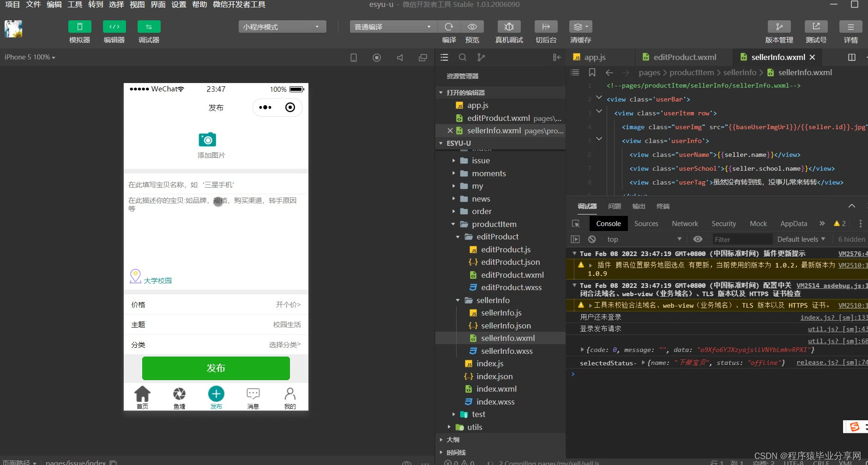Viewport: 868px width, 465px height.
Task: Tap the 我的 tab in simulator
Action: coord(290,397)
